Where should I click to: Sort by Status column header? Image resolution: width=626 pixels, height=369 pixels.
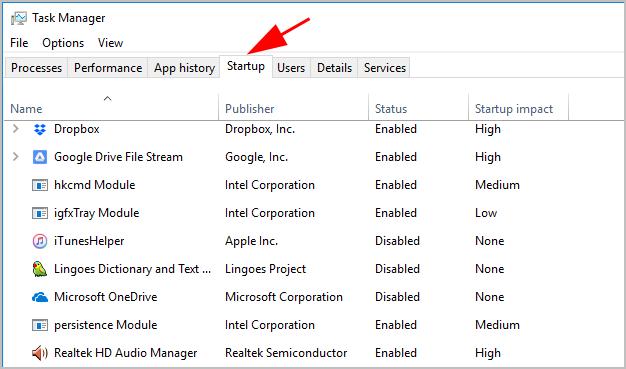click(391, 109)
